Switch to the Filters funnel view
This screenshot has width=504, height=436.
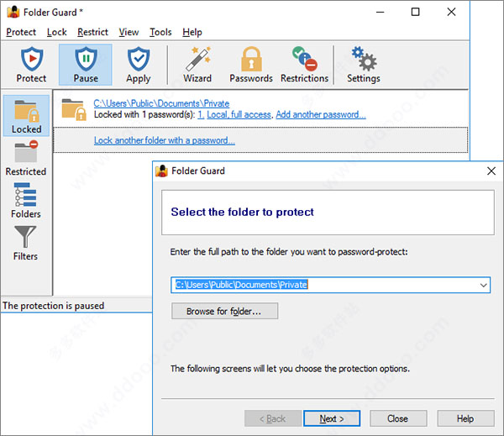click(x=25, y=243)
